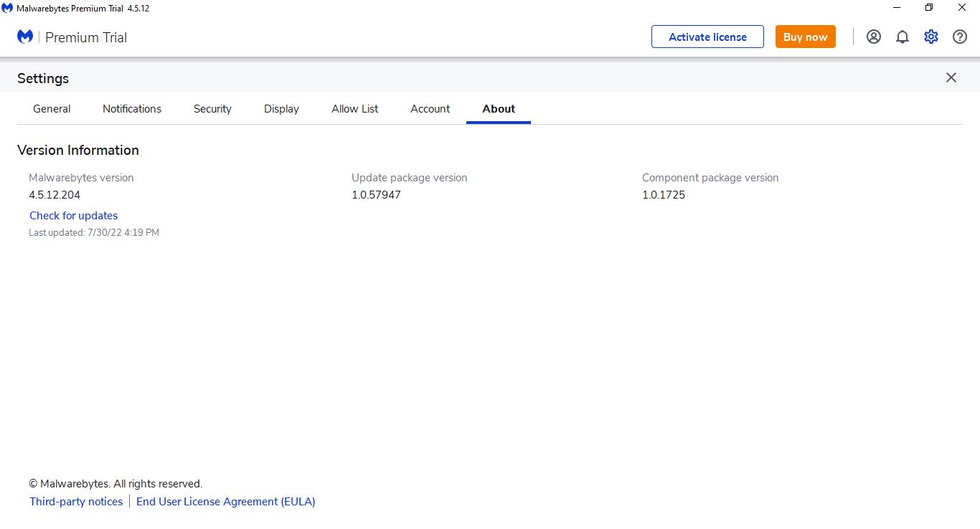Open Third-party notices link
Screen dimensions: 980x529
coord(76,502)
